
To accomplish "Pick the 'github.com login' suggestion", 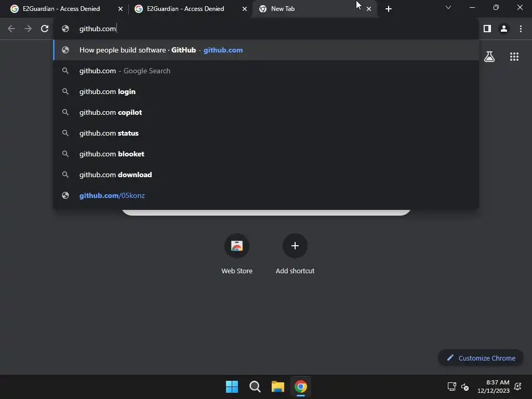I will coord(267,91).
